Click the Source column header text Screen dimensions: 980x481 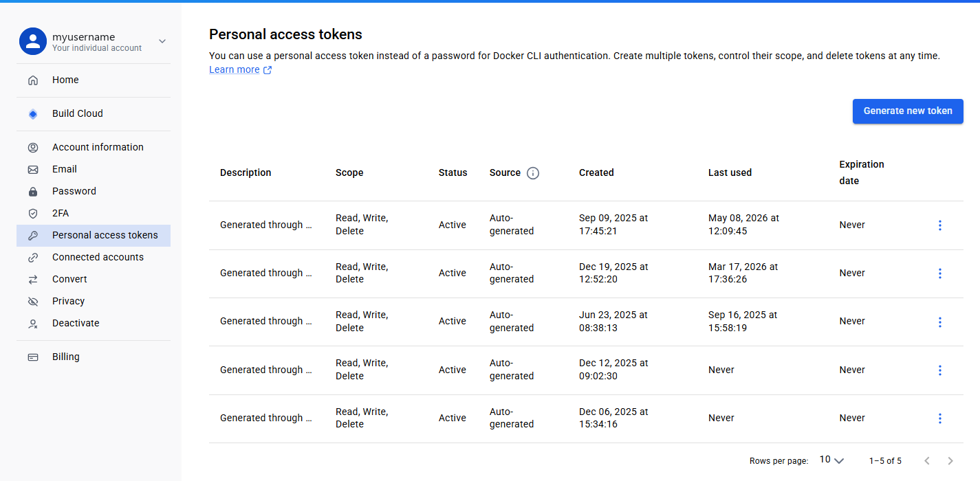505,173
